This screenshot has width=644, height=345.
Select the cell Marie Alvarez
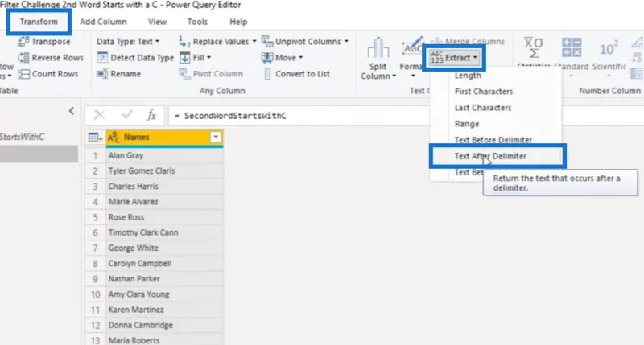165,202
